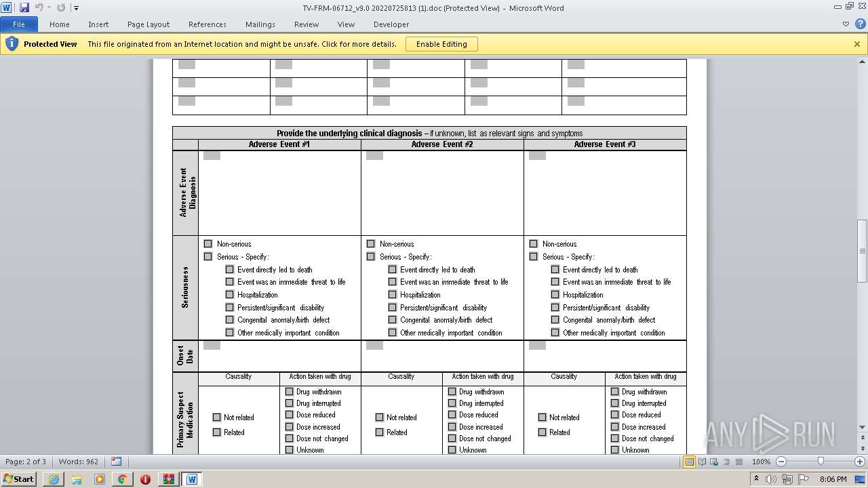Viewport: 868px width, 488px height.
Task: Check Non-serious for Adverse Event #2
Action: [371, 244]
